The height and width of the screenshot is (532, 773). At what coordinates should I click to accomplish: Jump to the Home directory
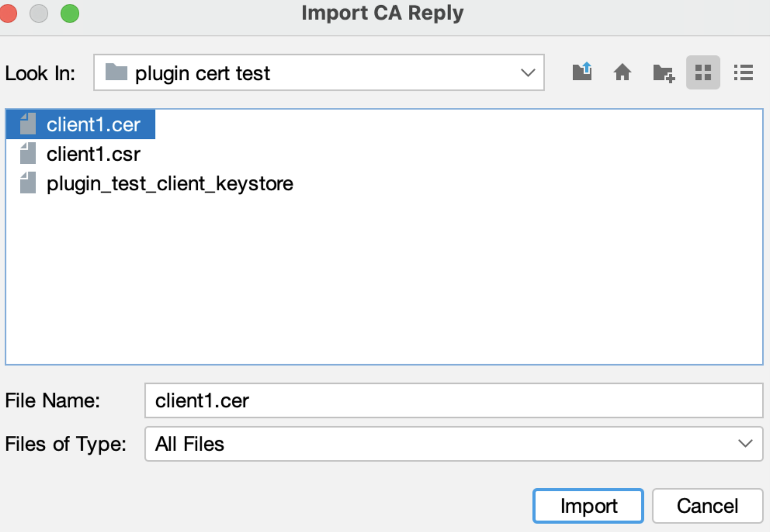pos(622,72)
